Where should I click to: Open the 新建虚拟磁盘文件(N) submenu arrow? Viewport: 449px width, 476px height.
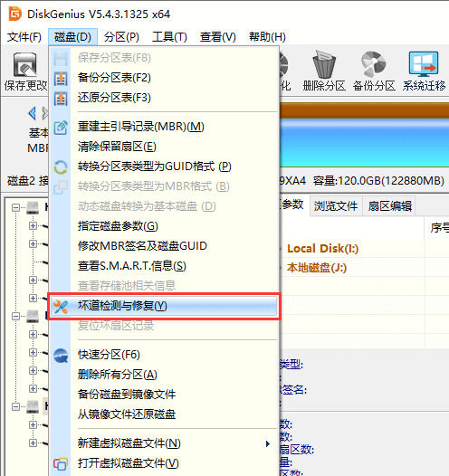click(267, 443)
